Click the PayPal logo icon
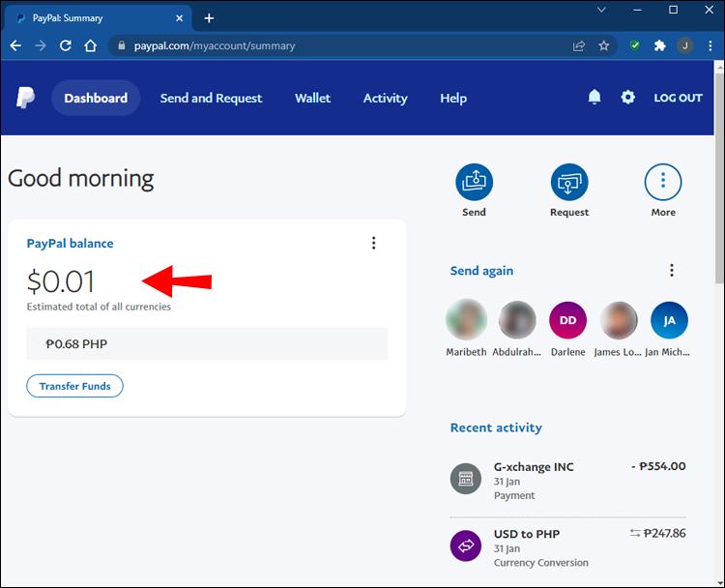The image size is (725, 588). pos(25,98)
